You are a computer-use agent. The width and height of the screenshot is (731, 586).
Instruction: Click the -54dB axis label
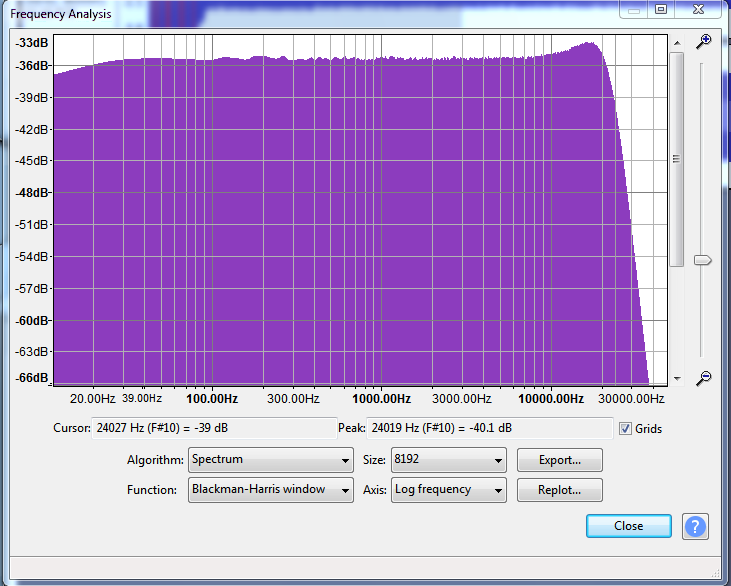click(x=32, y=256)
